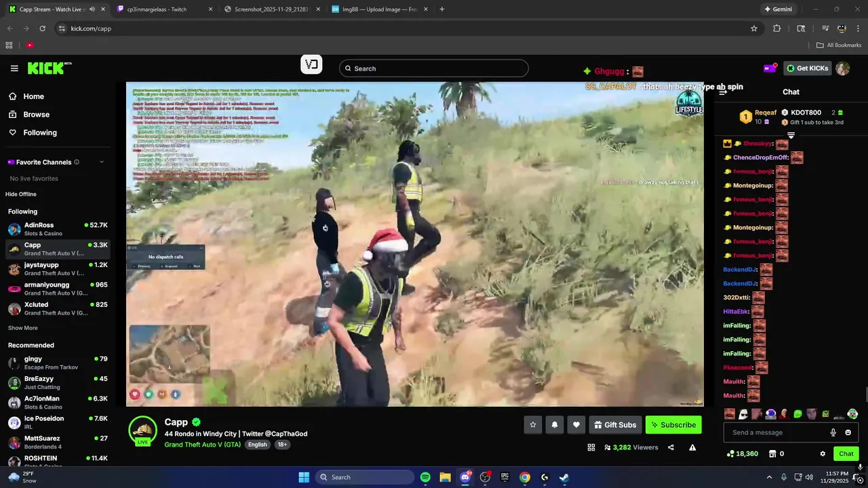
Task: Open recommended channel Ice Poseidon
Action: click(x=58, y=422)
